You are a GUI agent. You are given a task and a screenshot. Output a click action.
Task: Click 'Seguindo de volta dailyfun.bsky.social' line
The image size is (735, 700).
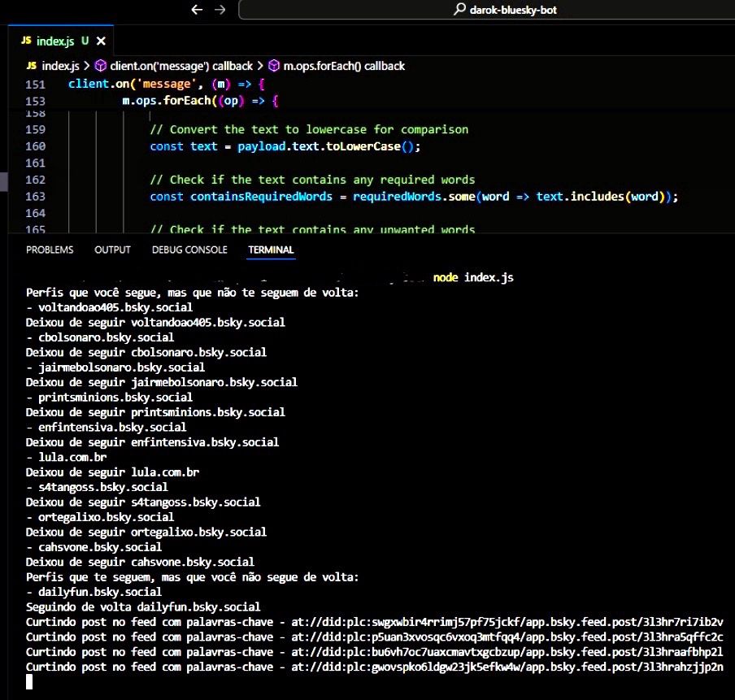143,607
